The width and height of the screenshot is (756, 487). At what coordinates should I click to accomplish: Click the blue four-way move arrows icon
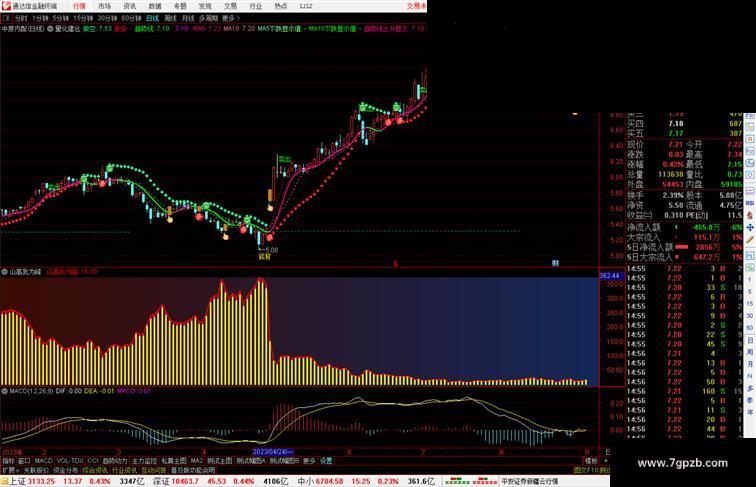tap(750, 227)
